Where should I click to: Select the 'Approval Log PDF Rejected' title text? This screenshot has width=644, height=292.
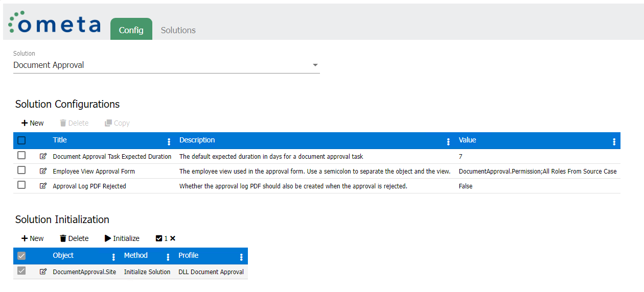click(x=89, y=186)
